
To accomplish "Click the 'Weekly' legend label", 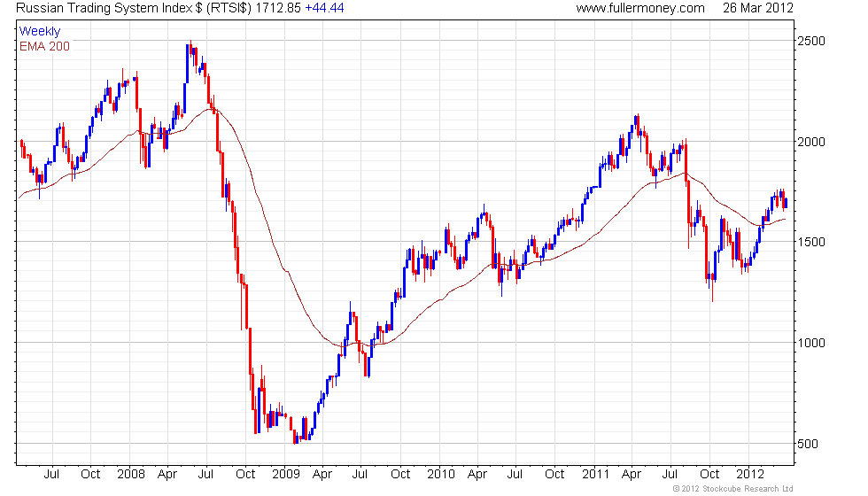I will click(39, 32).
